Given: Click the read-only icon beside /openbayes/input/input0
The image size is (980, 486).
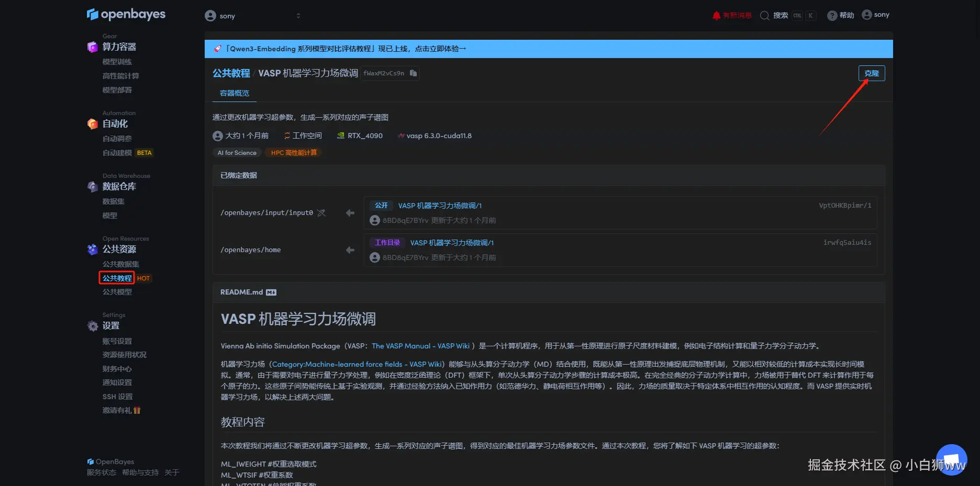Looking at the screenshot, I should [x=321, y=213].
